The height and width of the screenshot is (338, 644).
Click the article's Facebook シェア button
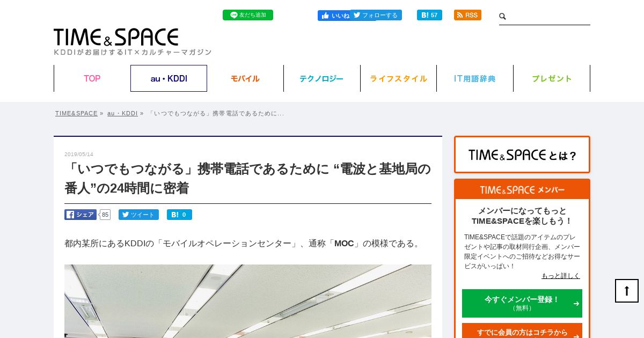(x=80, y=215)
